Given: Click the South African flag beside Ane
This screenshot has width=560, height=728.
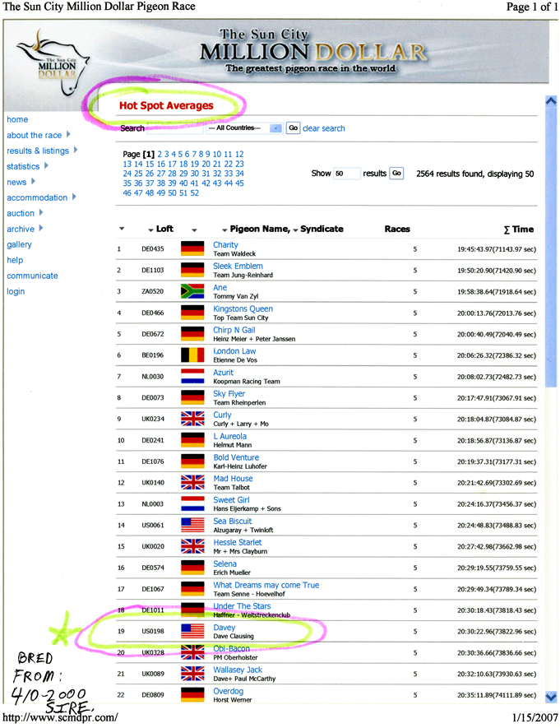Looking at the screenshot, I should tap(192, 290).
